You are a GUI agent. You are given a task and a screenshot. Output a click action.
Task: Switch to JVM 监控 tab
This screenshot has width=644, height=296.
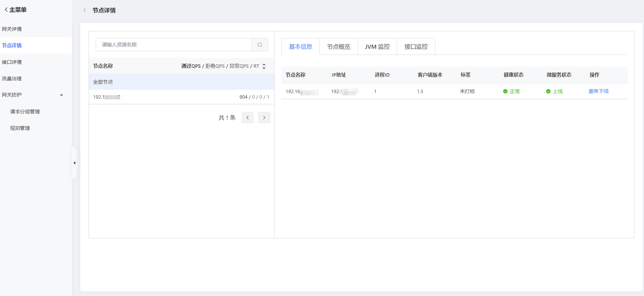377,47
